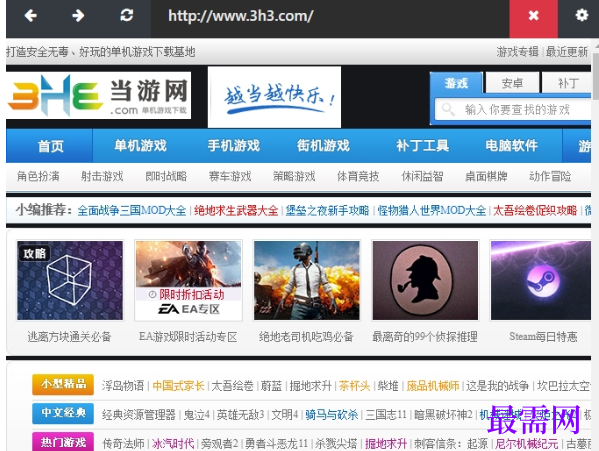Click the magnifier search icon
The image size is (599, 451).
(448, 110)
